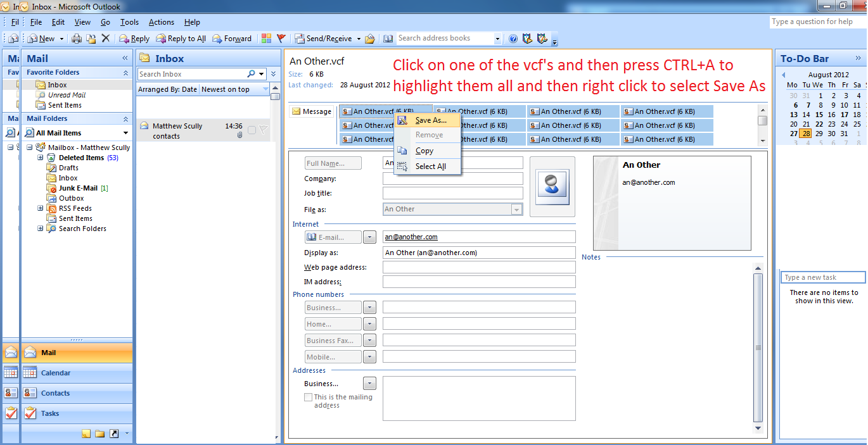Open the File menu
This screenshot has height=445, width=868.
pyautogui.click(x=36, y=22)
